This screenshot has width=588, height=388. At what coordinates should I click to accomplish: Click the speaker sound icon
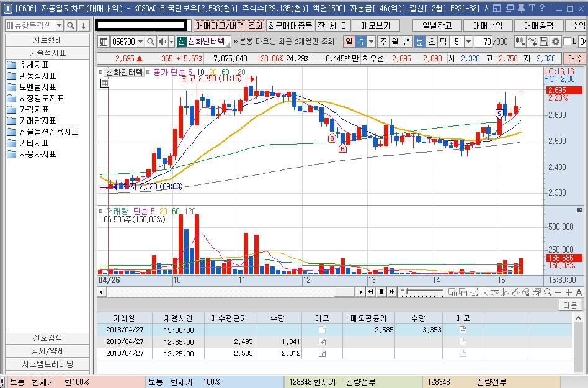(163, 42)
